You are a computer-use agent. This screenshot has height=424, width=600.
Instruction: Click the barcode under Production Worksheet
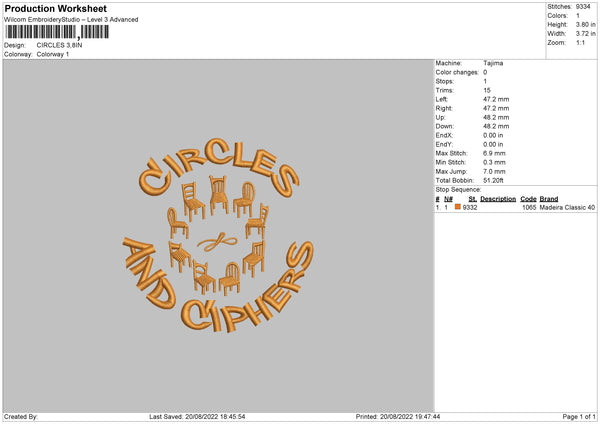[57, 32]
